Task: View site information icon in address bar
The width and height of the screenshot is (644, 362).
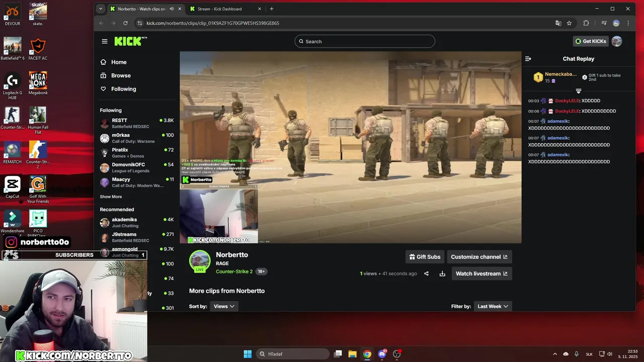Action: [x=140, y=23]
